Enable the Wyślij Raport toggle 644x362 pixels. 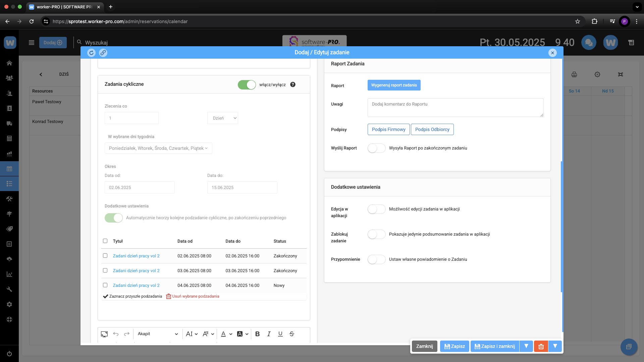tap(376, 148)
